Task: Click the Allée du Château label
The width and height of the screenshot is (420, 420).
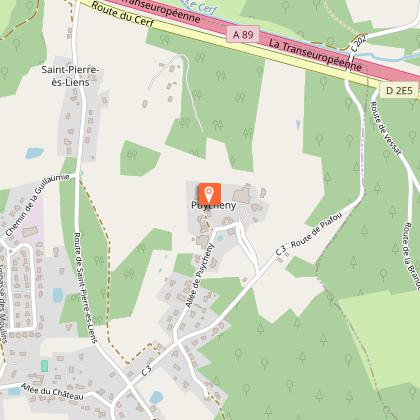Action: pos(52,391)
